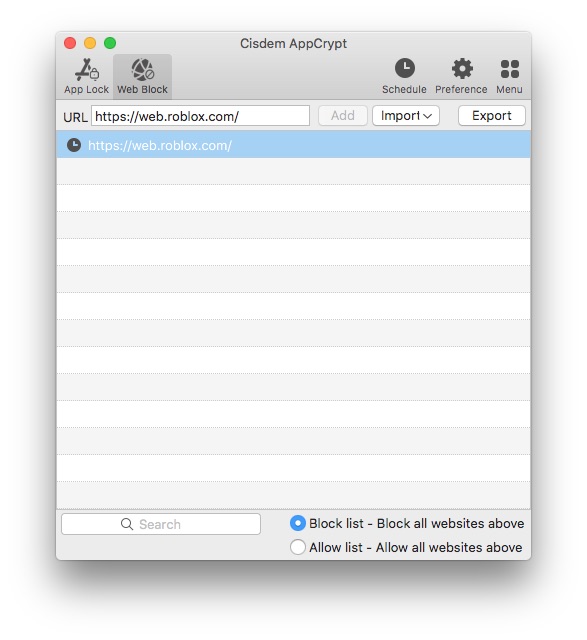
Task: Click clock icon beside web.roblox.com entry
Action: click(x=74, y=145)
